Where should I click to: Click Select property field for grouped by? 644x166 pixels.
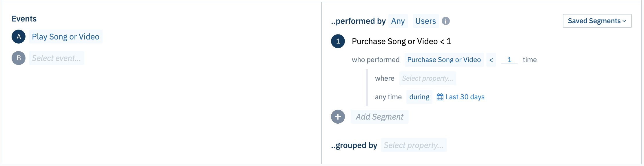(x=414, y=145)
